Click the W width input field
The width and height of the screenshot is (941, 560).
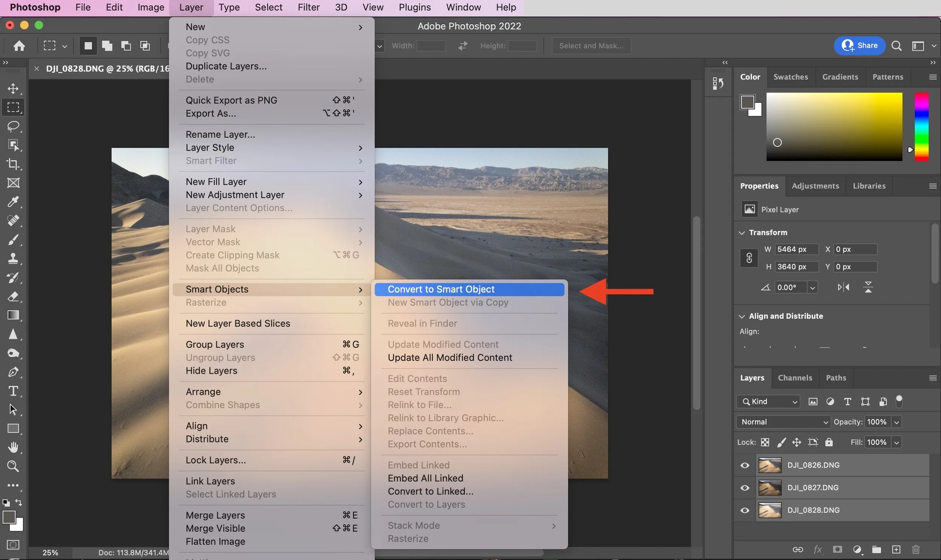(x=796, y=250)
